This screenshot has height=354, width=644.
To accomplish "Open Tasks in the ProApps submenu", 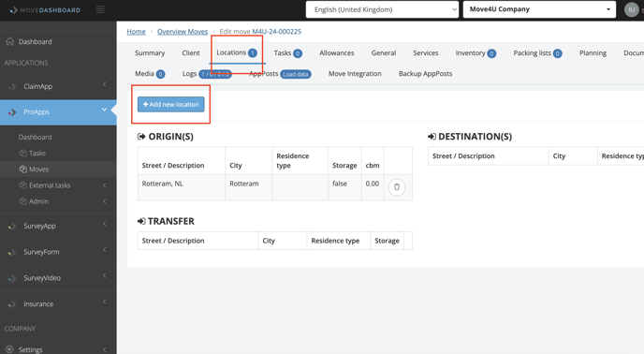I will pyautogui.click(x=37, y=153).
